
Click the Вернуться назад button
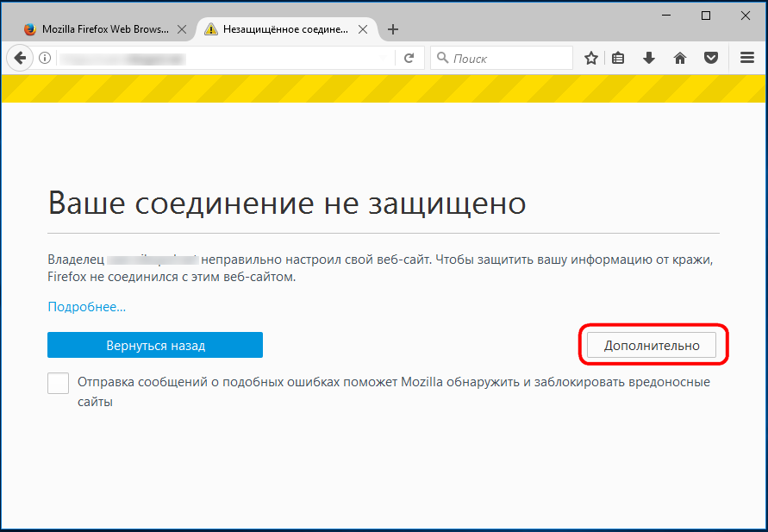(x=155, y=345)
